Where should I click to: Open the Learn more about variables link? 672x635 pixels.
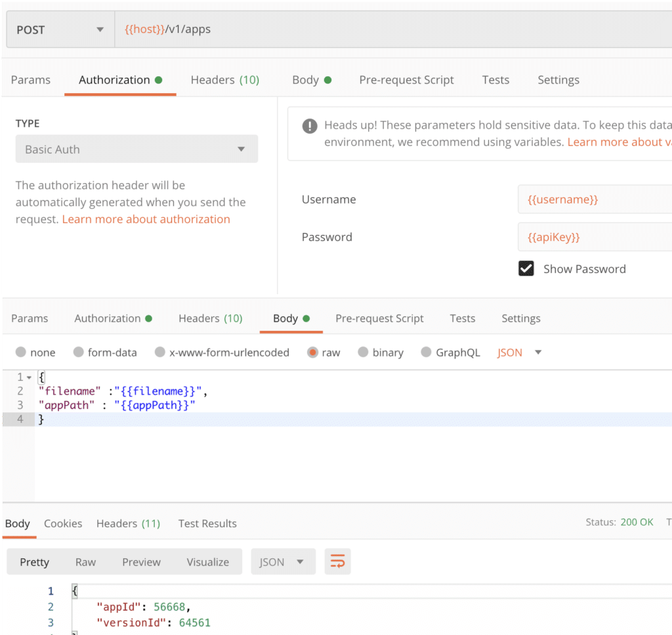(x=619, y=142)
